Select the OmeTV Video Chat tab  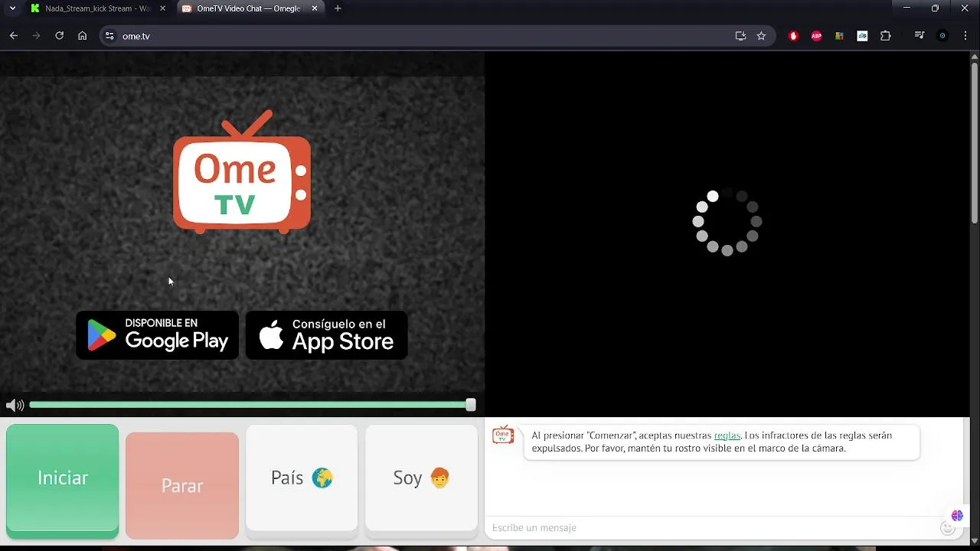[249, 8]
